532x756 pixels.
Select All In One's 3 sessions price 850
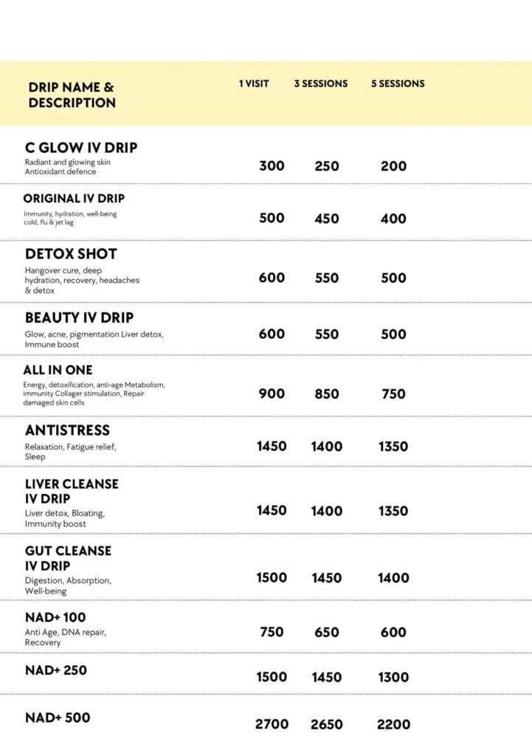[x=327, y=394]
